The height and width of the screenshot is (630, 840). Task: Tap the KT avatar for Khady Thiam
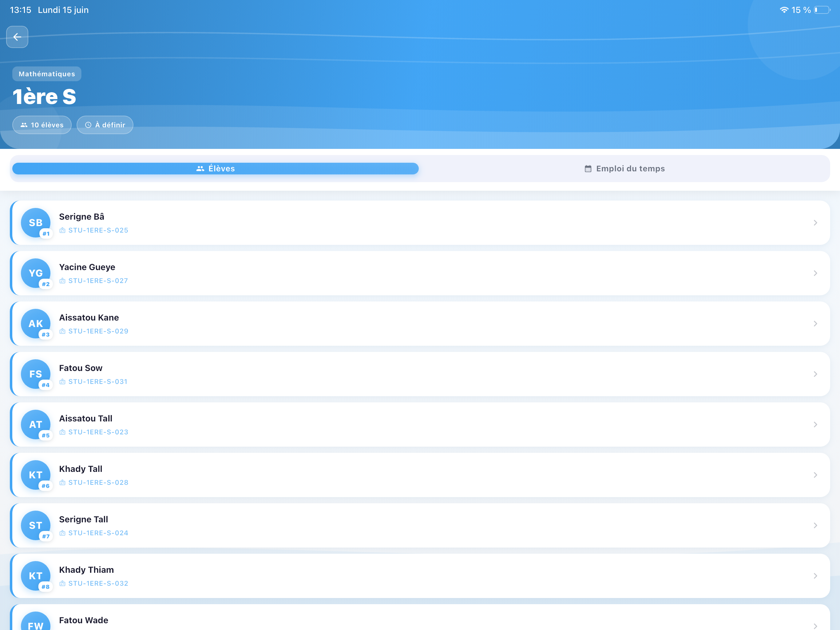(36, 576)
